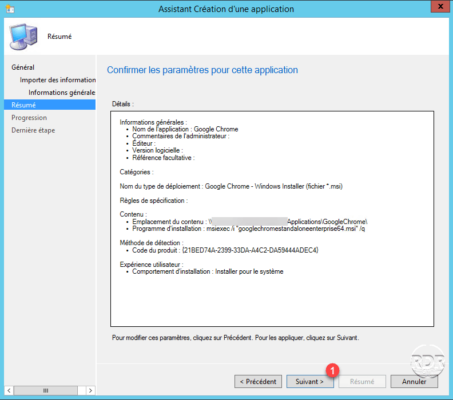
Task: Select the Dernière étape step
Action: (33, 130)
